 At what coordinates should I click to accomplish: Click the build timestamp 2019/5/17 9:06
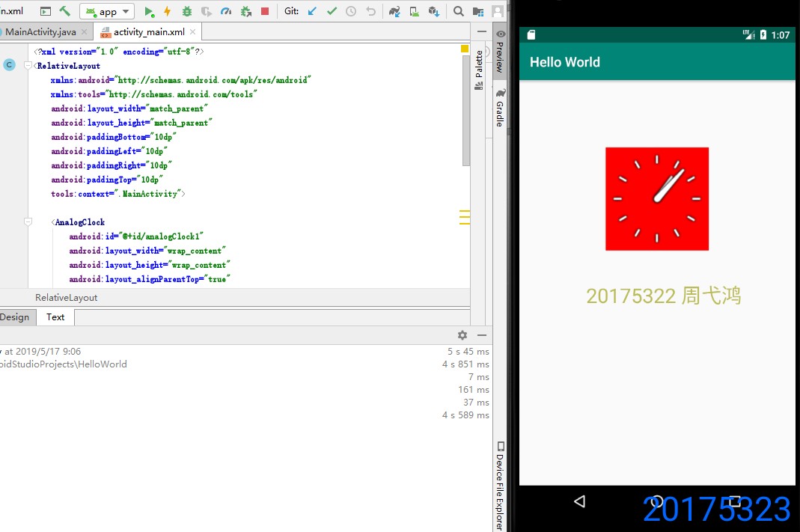[48, 352]
